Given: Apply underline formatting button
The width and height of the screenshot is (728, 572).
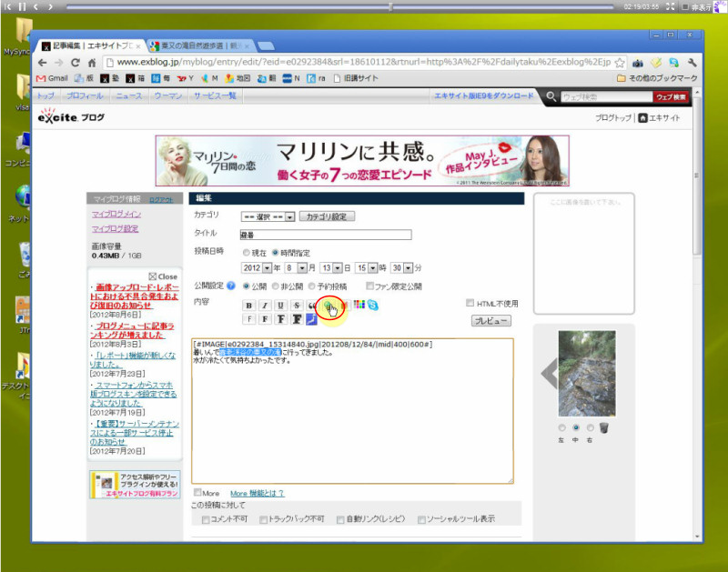Looking at the screenshot, I should point(280,306).
